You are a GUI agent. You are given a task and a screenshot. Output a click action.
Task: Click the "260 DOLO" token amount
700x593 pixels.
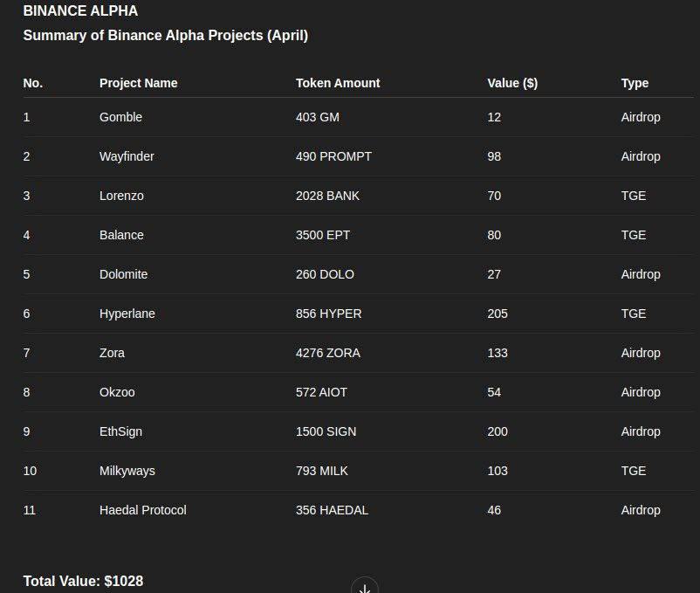coord(325,274)
